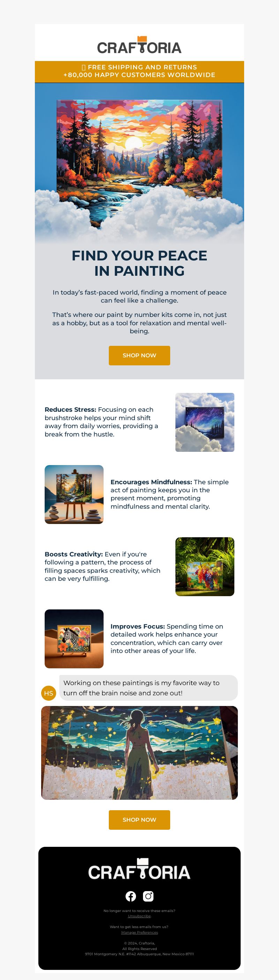This screenshot has height=980, width=279.
Task: Click the forest easel with stones thumbnail
Action: click(x=74, y=495)
